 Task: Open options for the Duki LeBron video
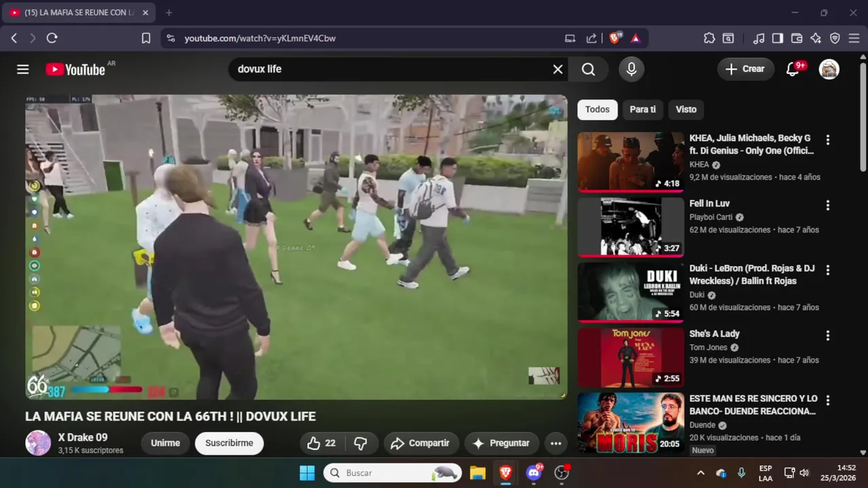[x=827, y=270]
